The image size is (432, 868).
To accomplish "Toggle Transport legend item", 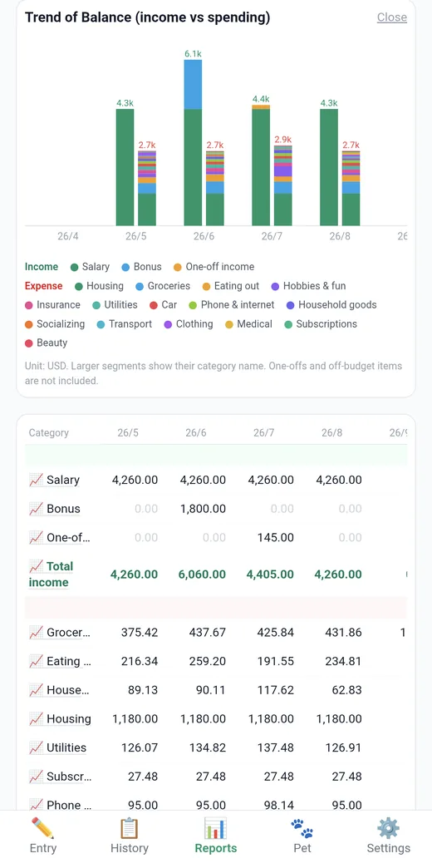I will (x=124, y=324).
